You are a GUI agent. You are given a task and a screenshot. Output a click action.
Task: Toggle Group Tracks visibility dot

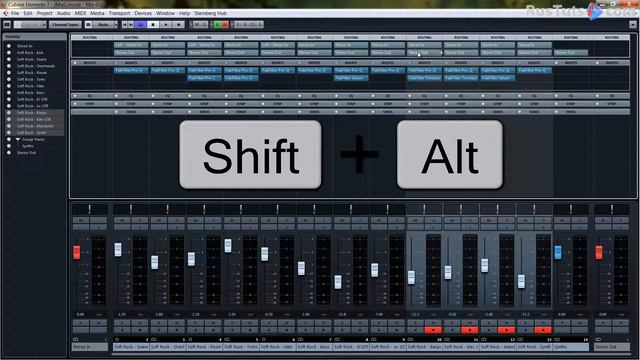pos(9,139)
